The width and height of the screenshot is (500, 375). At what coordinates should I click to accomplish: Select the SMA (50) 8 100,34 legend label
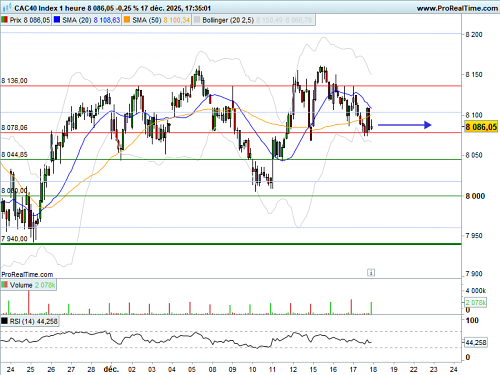pyautogui.click(x=161, y=20)
